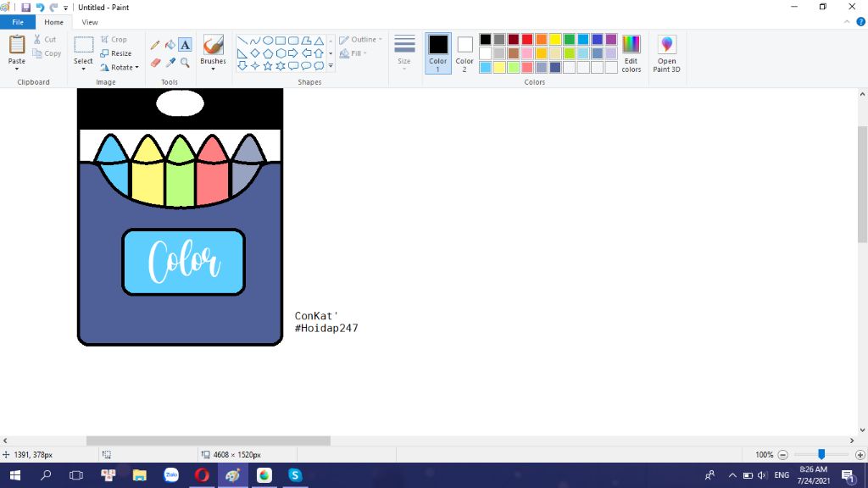
Task: Collapse the ribbon with the chevron
Action: coord(847,21)
